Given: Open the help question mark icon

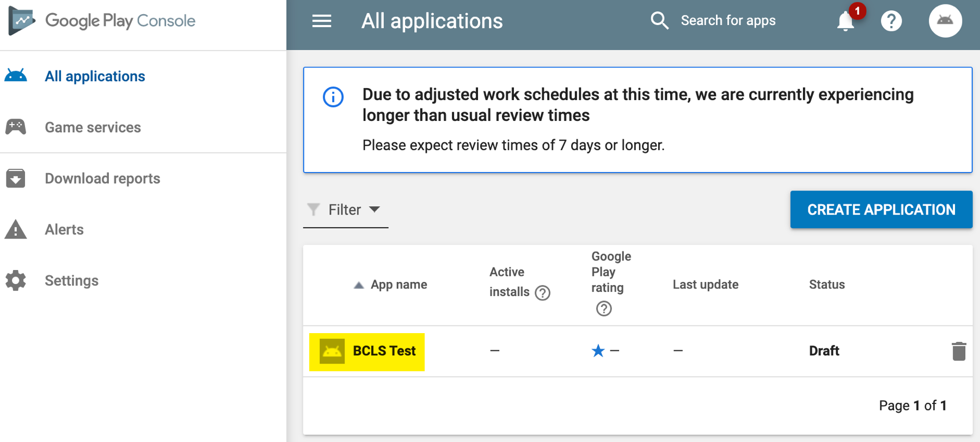Looking at the screenshot, I should (x=891, y=21).
